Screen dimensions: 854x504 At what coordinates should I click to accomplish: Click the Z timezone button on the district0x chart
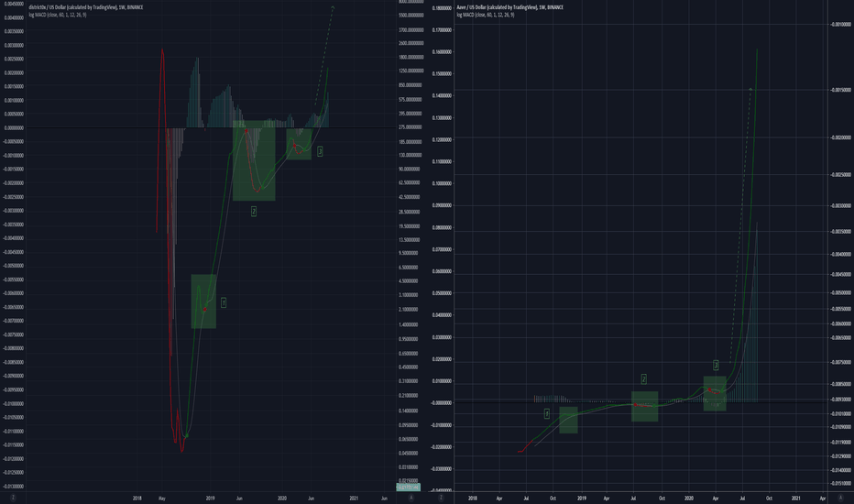coord(13,498)
